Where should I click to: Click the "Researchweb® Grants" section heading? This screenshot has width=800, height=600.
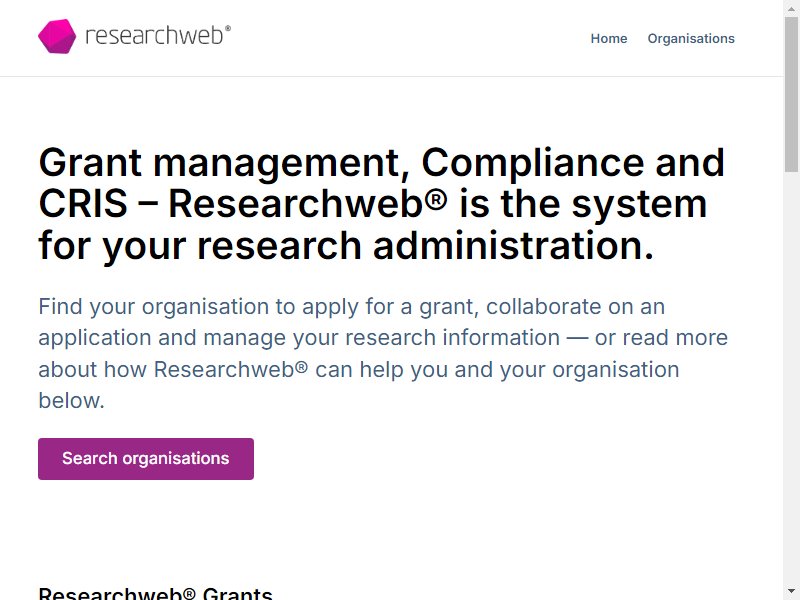(x=156, y=593)
